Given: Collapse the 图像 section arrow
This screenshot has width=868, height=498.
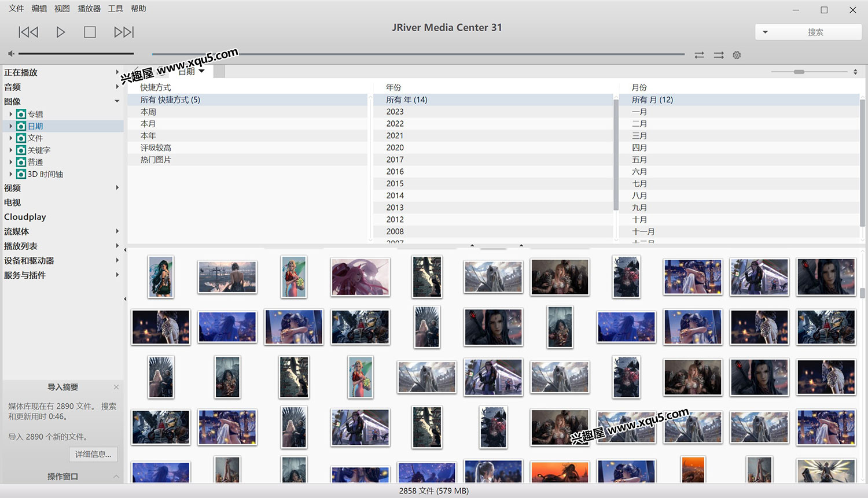Looking at the screenshot, I should pyautogui.click(x=117, y=101).
